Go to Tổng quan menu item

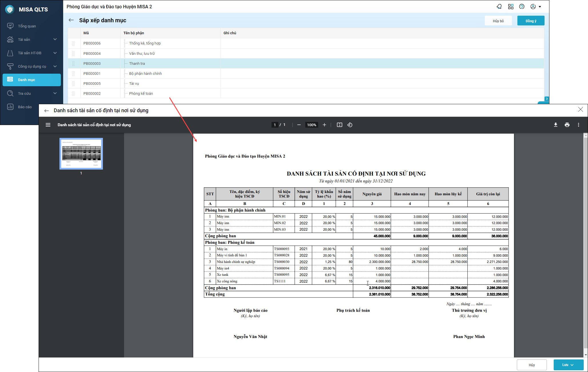(x=27, y=26)
